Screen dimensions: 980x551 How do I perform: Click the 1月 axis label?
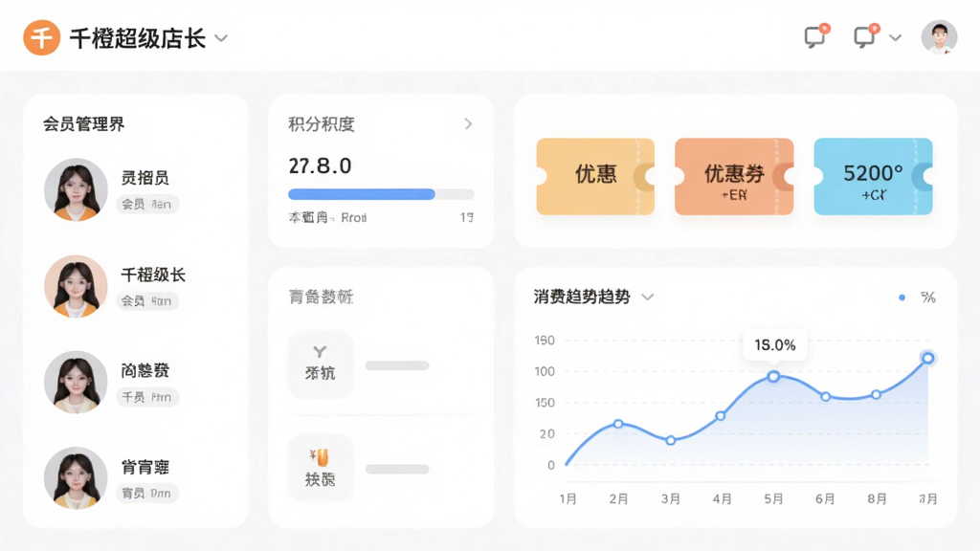[568, 498]
